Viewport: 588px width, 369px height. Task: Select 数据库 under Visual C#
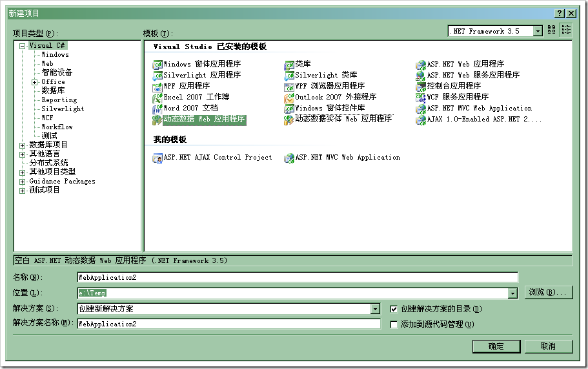tap(53, 90)
